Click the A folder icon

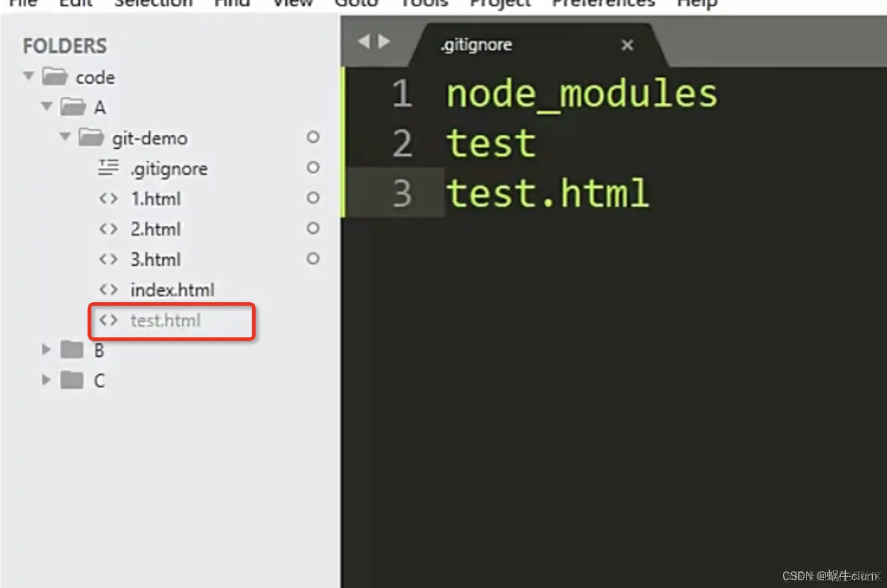tap(73, 107)
